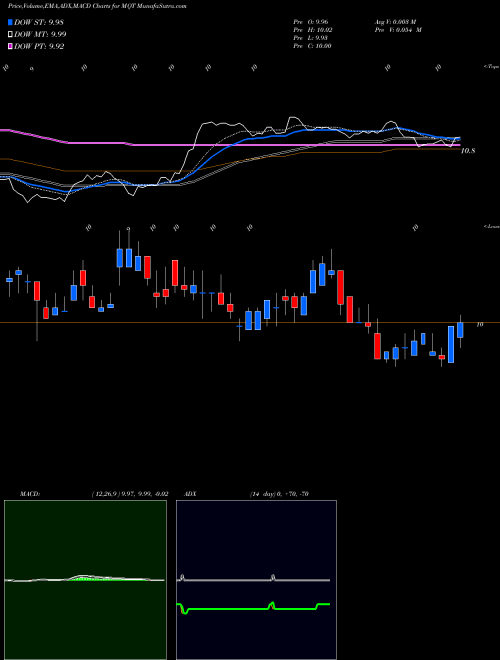Select the 'DOW PT: 9.92' legend text
The width and height of the screenshot is (500, 660).
pyautogui.click(x=39, y=46)
